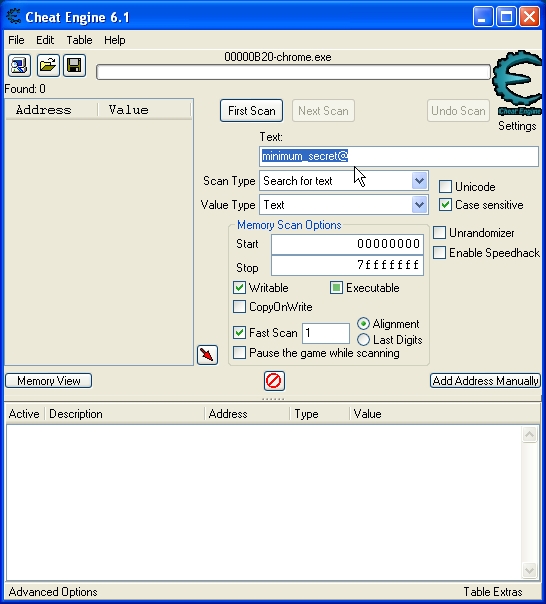Click red arrow add-to-address-list icon
The width and height of the screenshot is (546, 604).
click(207, 355)
